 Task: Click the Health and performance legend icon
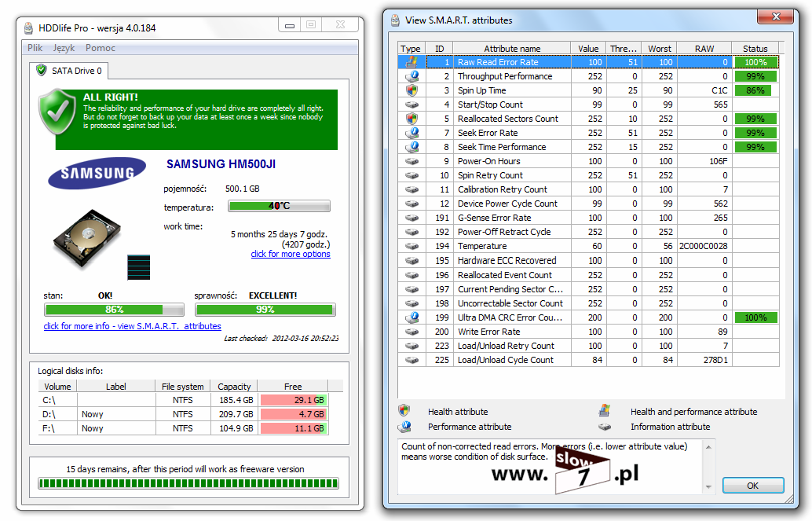coord(605,411)
